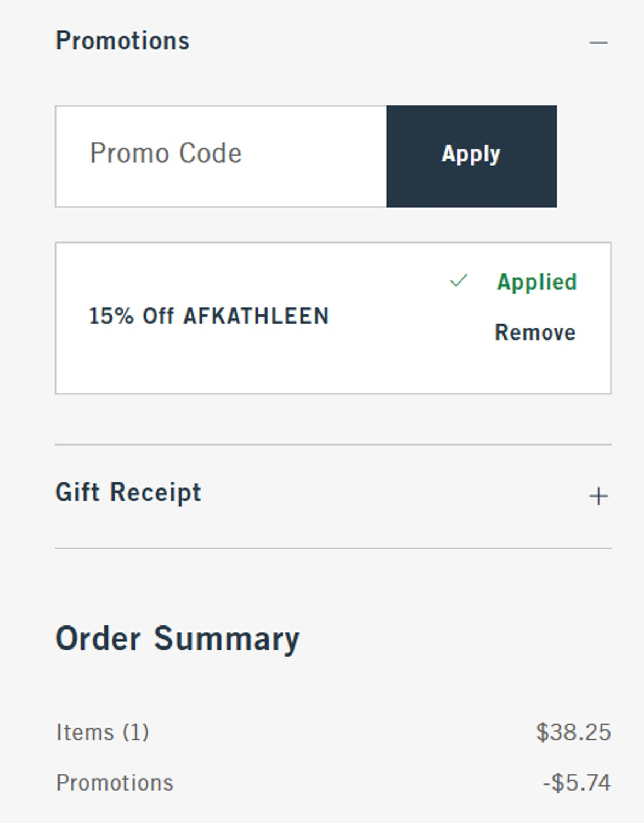
Task: Click the green applied checkmark icon
Action: pyautogui.click(x=458, y=281)
